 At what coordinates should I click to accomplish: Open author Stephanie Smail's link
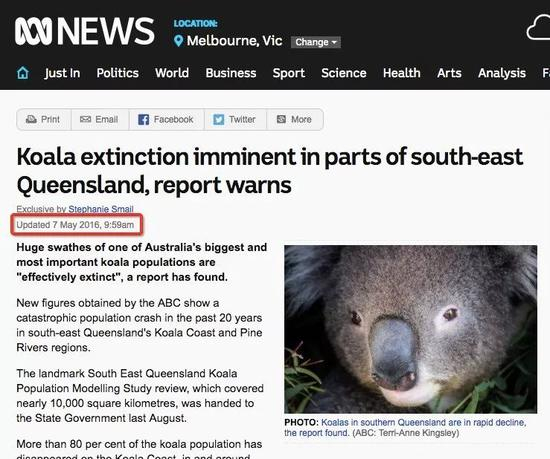[x=101, y=209]
